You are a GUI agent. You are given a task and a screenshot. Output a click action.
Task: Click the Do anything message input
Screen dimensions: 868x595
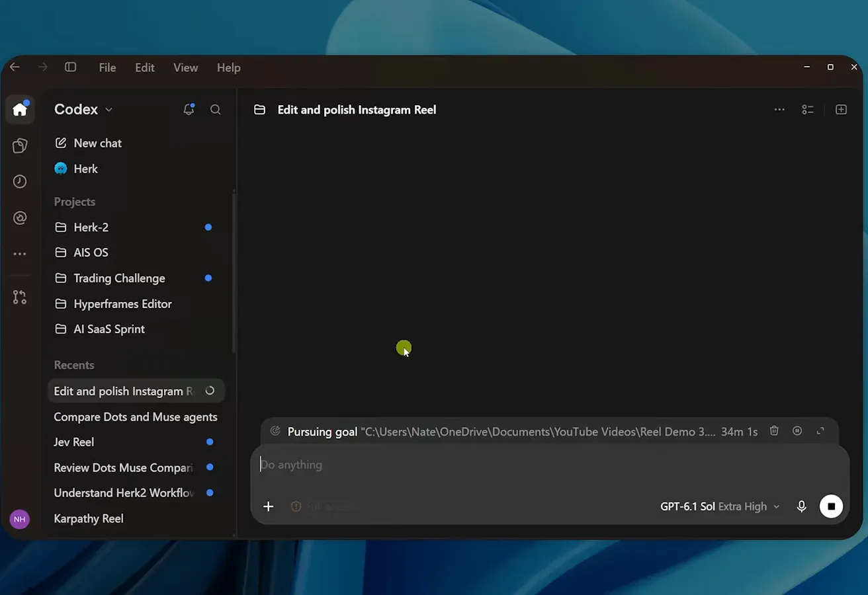[549, 465]
